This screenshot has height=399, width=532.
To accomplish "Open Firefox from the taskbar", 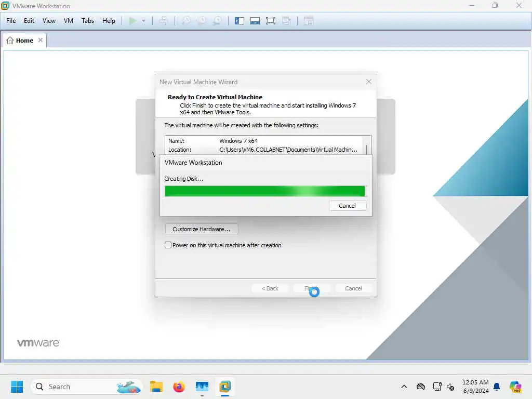I will [179, 387].
